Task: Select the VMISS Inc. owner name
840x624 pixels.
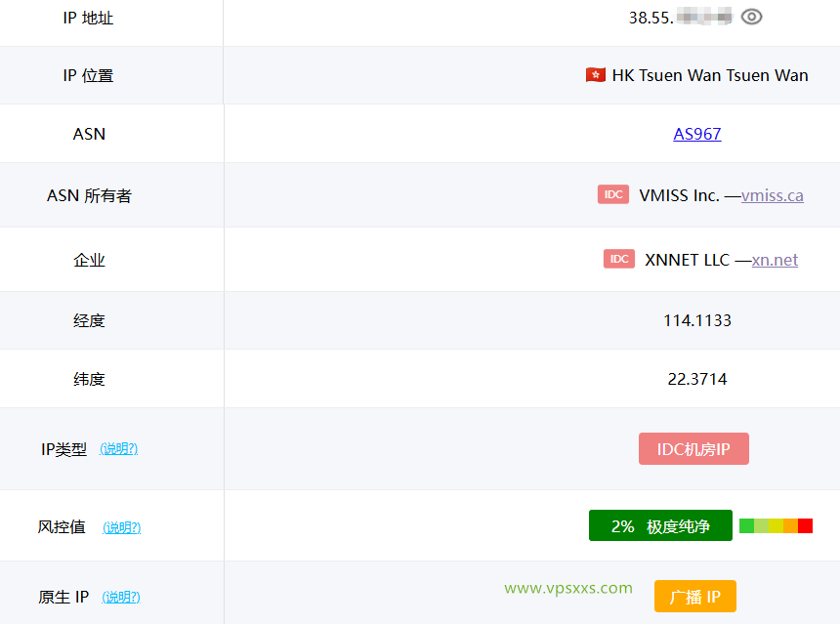Action: (679, 195)
